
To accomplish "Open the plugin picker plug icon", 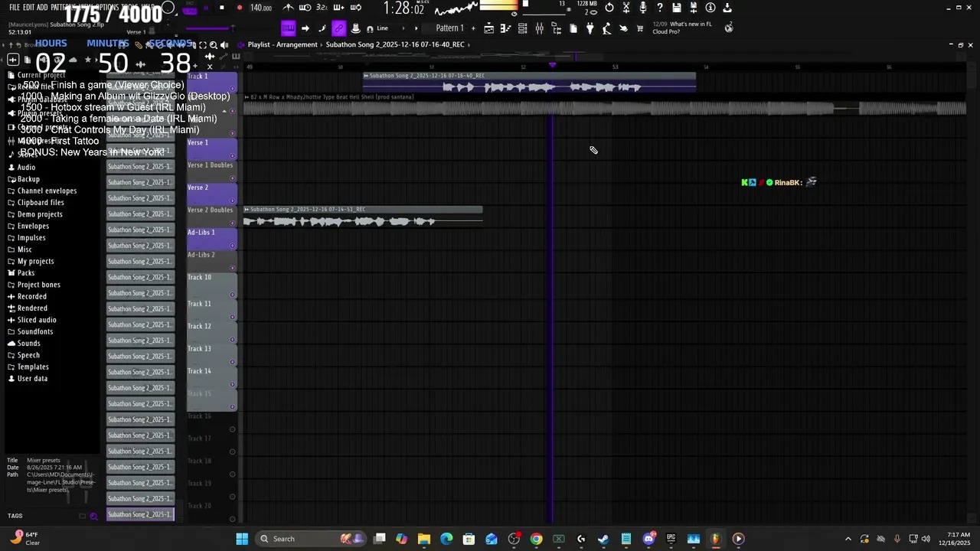I will pyautogui.click(x=590, y=28).
